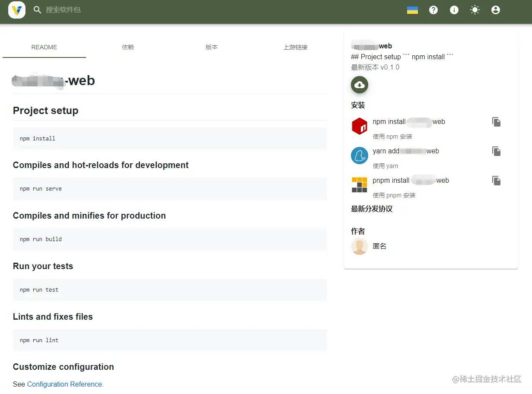
Task: Click the 作者 section heading
Action: click(x=358, y=231)
